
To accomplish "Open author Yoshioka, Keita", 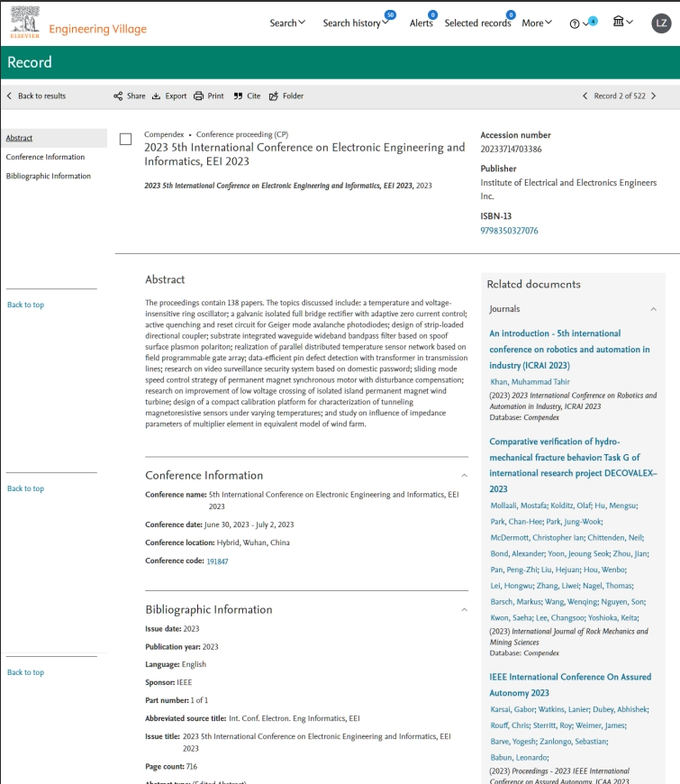I will tap(612, 617).
